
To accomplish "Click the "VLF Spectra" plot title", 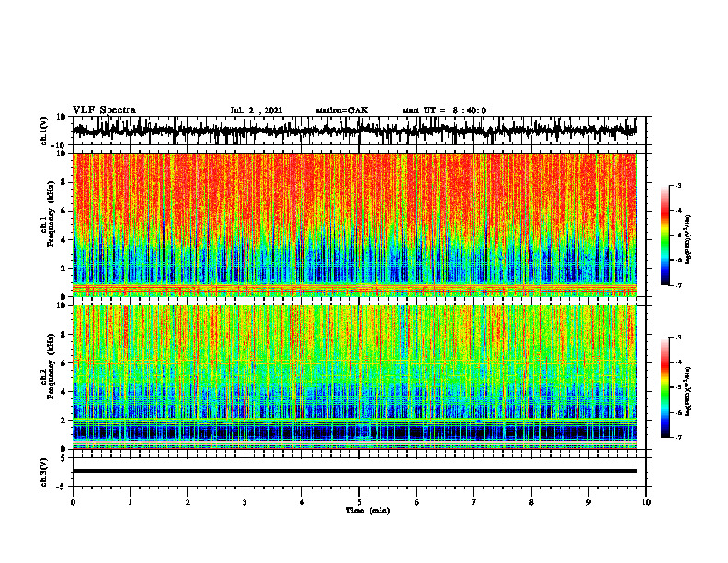I will click(104, 110).
